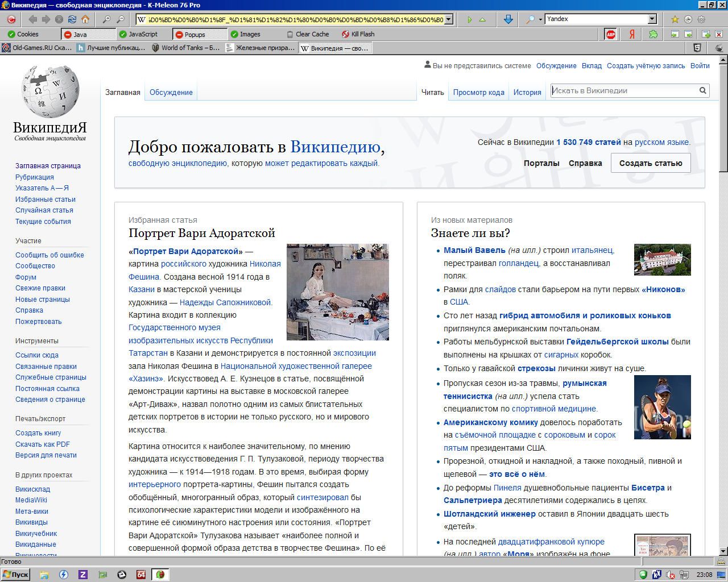The image size is (728, 582).
Task: Reload the page with the Refresh icon
Action: click(72, 19)
